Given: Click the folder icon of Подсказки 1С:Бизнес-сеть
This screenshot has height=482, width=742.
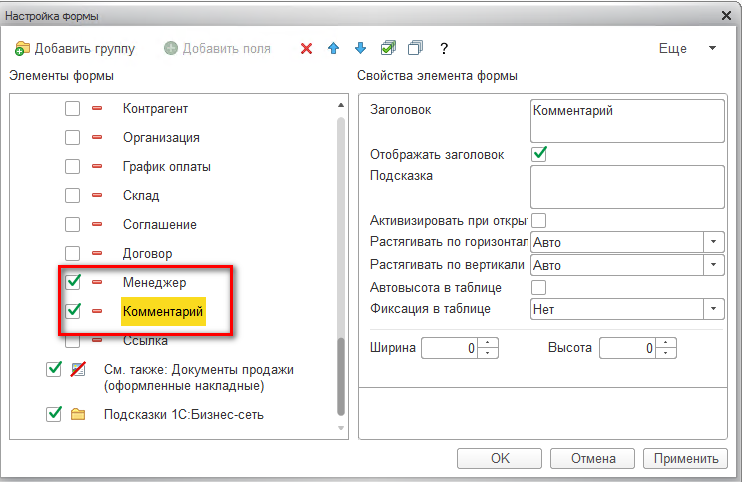Looking at the screenshot, I should pos(78,414).
